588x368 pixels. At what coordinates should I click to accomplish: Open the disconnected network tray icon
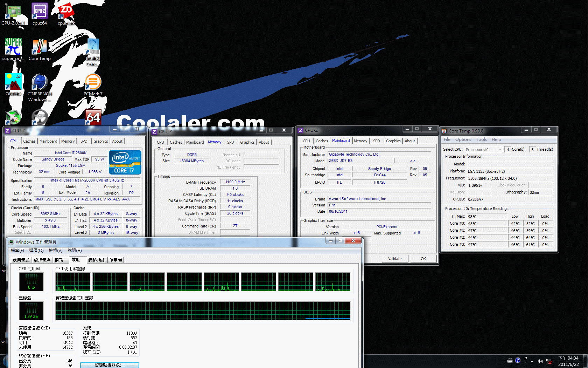[549, 361]
